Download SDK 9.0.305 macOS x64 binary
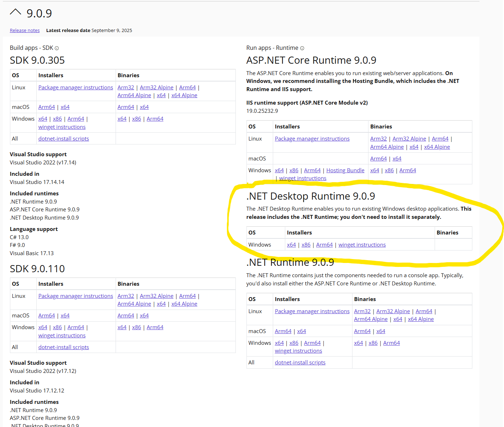 tap(144, 107)
